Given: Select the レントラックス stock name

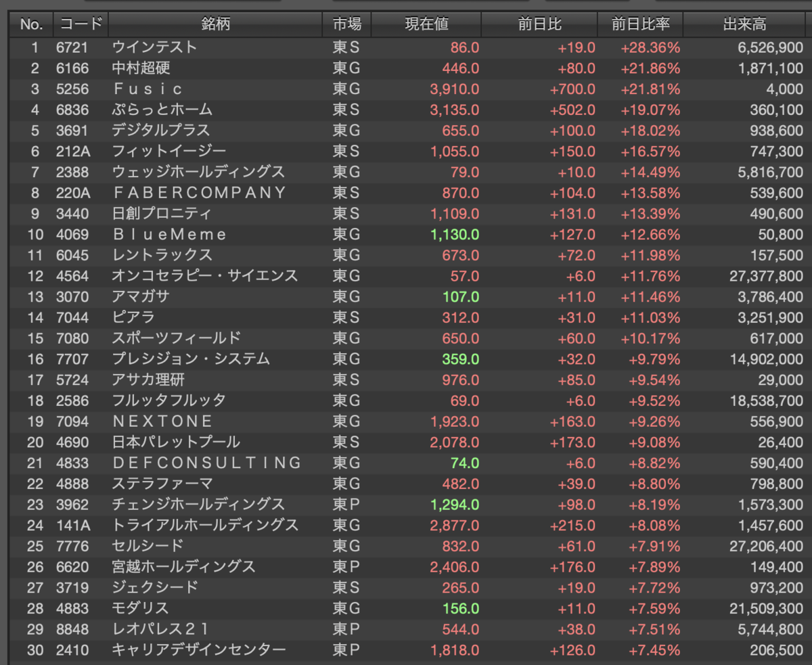Looking at the screenshot, I should pos(162,255).
